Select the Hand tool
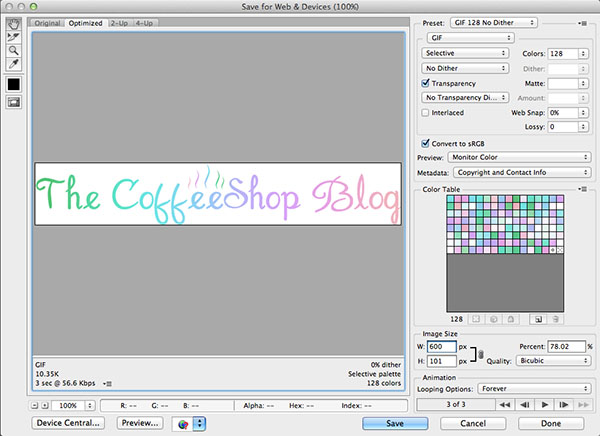The height and width of the screenshot is (436, 600). tap(14, 24)
